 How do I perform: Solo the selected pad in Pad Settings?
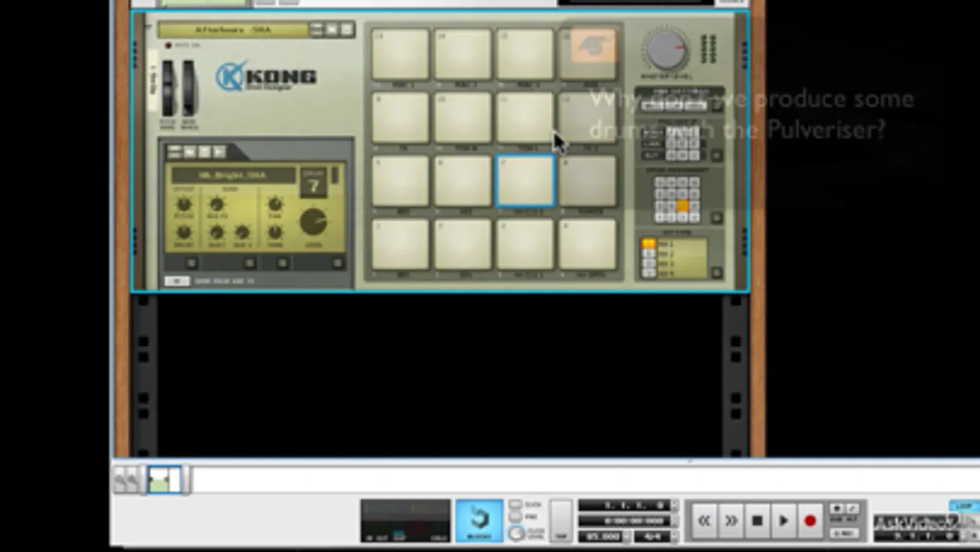coord(673,105)
